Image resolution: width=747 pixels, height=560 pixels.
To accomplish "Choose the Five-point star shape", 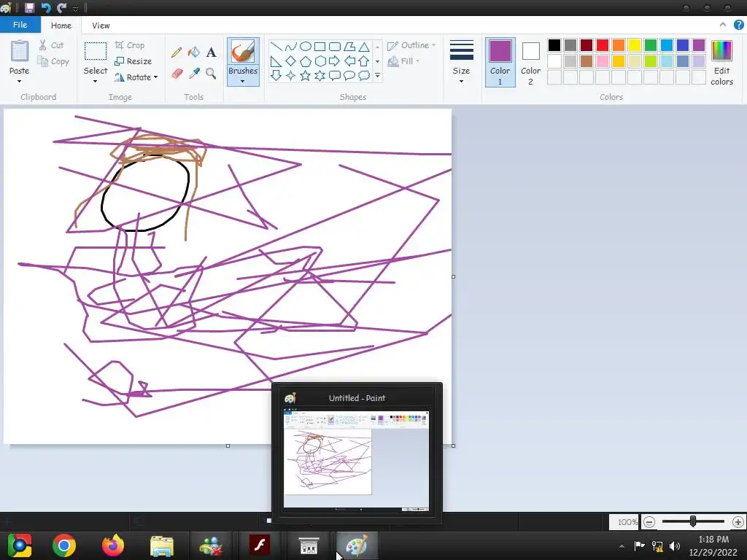I will [x=306, y=75].
